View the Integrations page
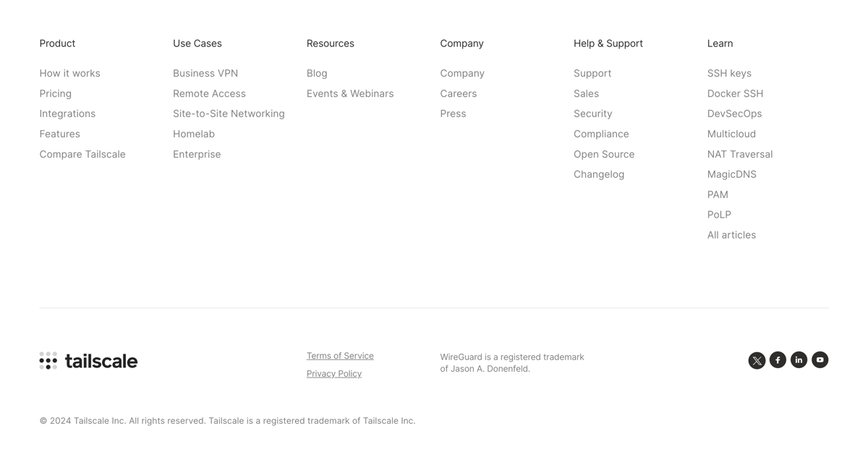The height and width of the screenshot is (465, 868). point(67,114)
